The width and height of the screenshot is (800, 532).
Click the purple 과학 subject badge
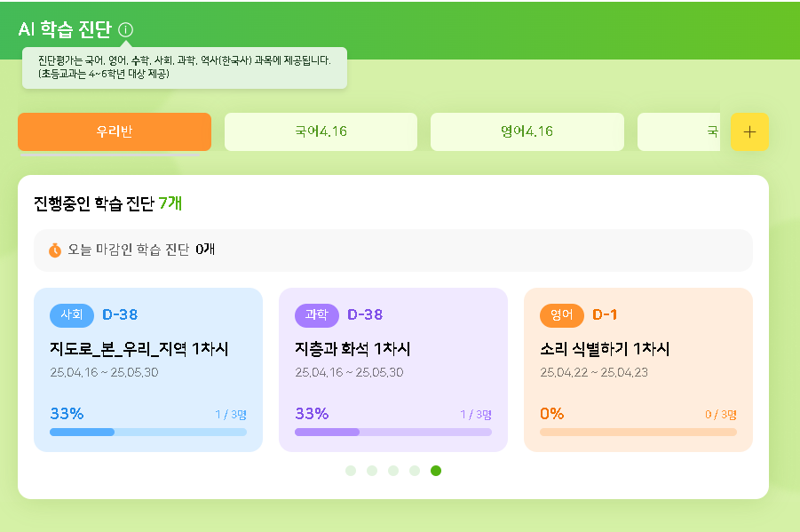pos(317,315)
